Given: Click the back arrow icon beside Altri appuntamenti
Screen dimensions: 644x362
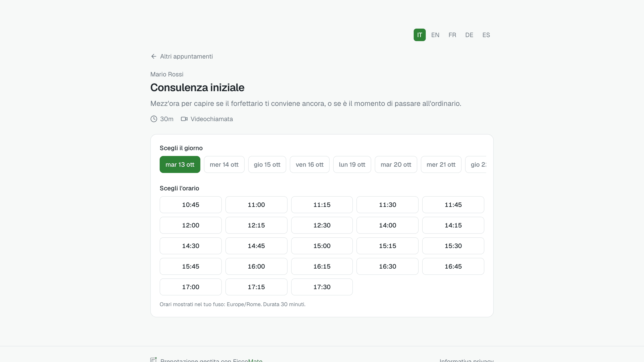Looking at the screenshot, I should (154, 57).
